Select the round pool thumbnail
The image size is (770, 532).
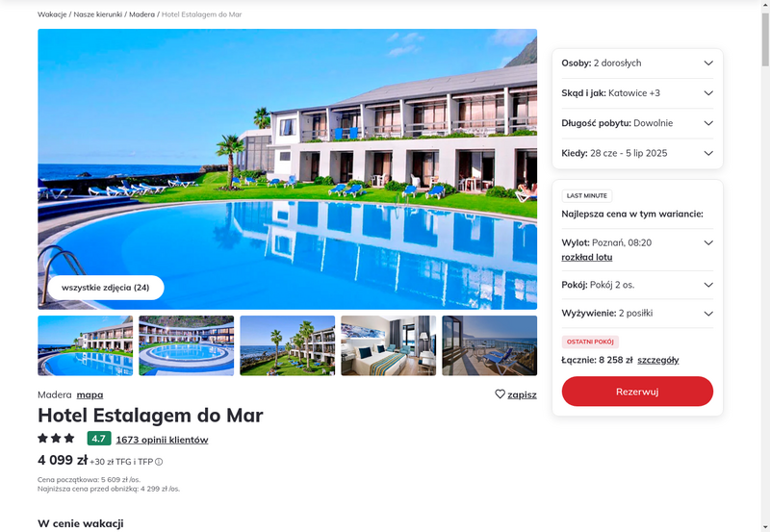[186, 345]
